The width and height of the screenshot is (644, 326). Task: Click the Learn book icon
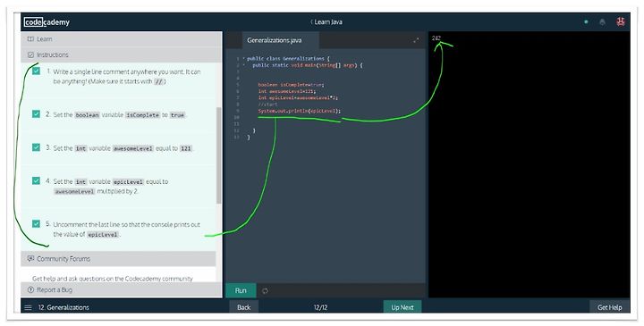click(x=30, y=39)
